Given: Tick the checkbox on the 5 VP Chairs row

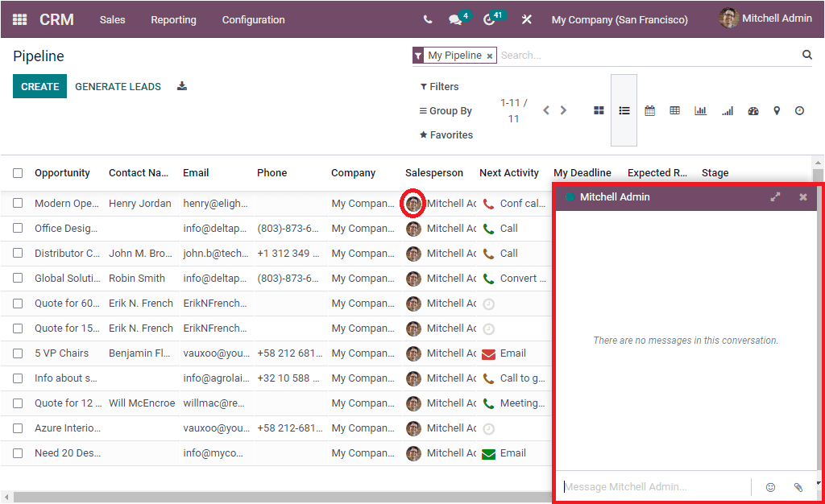Looking at the screenshot, I should click(18, 353).
